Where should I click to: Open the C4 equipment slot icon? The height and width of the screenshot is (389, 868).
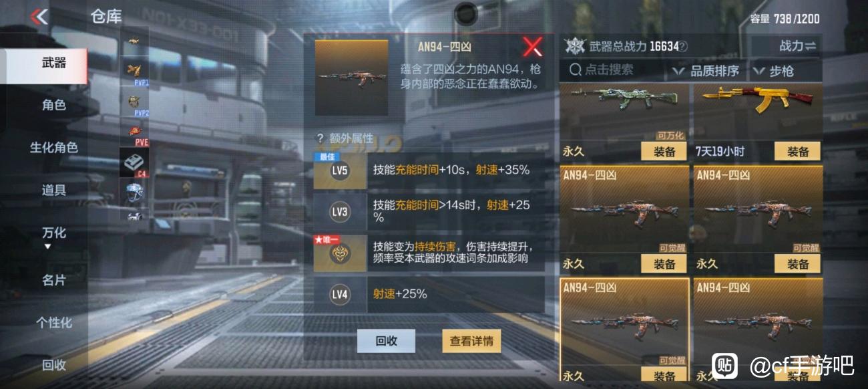pos(135,162)
